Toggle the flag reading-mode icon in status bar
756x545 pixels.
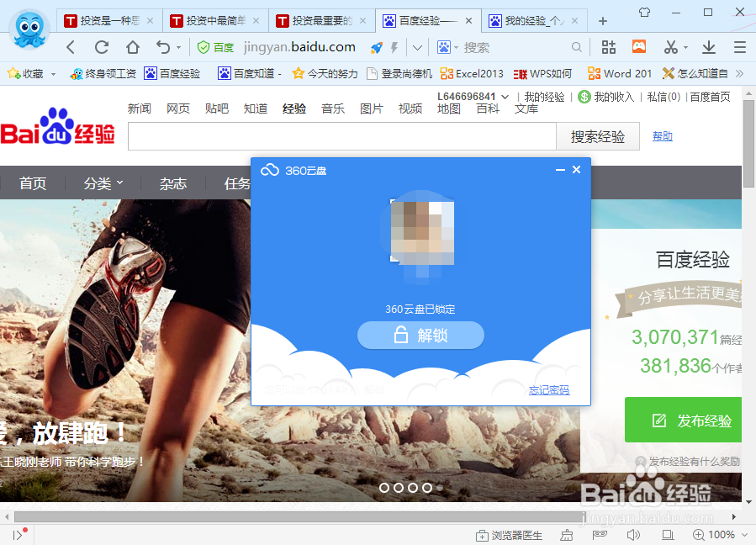click(x=601, y=535)
